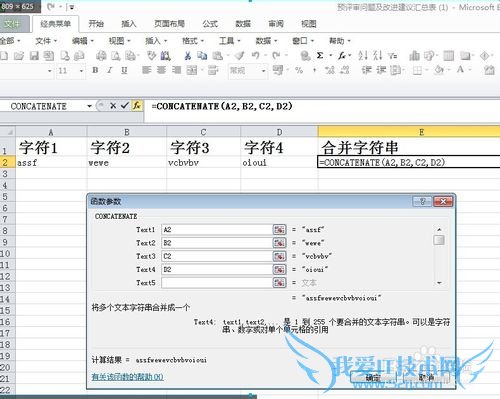Open the 全部 classic menu dropdown
The width and height of the screenshot is (500, 399).
tap(10, 41)
